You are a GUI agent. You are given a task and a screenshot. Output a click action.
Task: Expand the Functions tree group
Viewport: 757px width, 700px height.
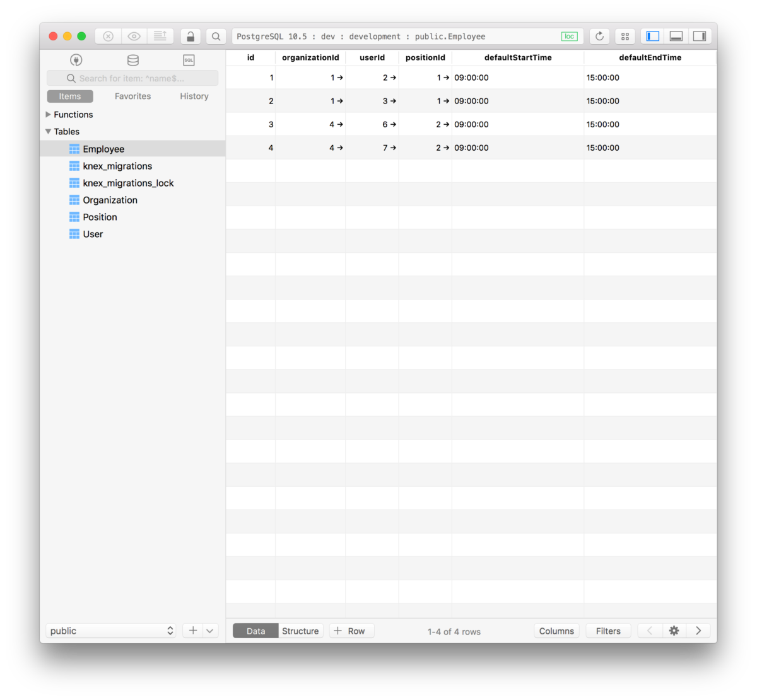[48, 114]
